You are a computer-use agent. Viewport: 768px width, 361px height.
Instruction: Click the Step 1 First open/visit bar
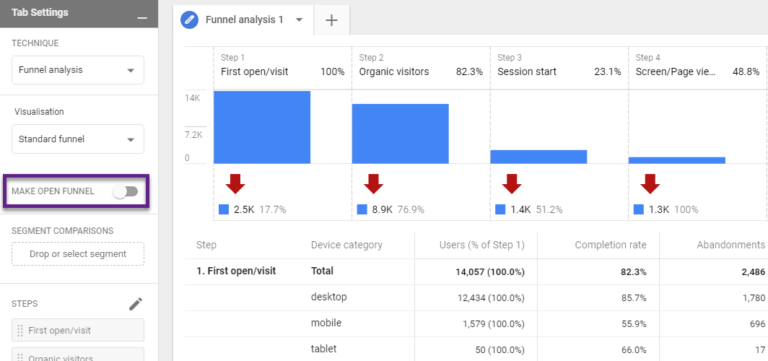pyautogui.click(x=262, y=127)
